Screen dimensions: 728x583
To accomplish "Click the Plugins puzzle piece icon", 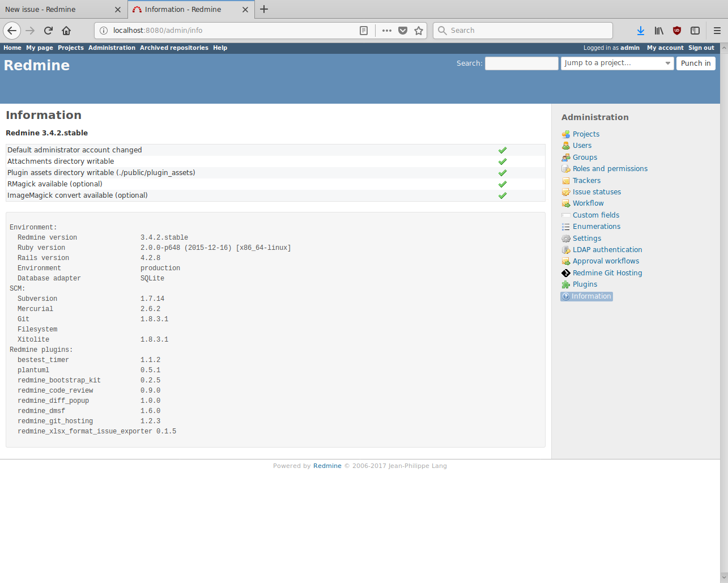I will pos(565,284).
